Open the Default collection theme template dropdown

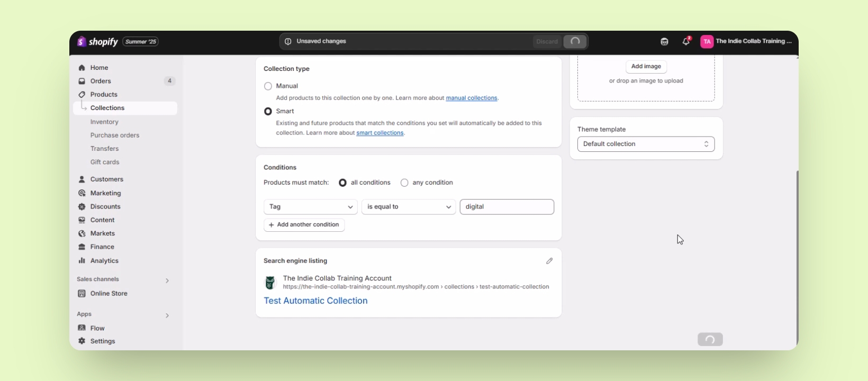pos(646,144)
